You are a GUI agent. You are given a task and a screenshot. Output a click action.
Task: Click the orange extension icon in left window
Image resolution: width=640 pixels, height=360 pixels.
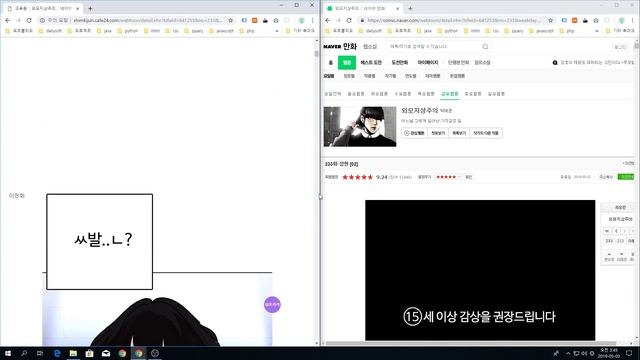[x=255, y=20]
